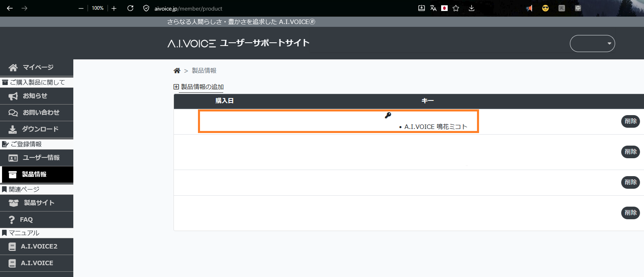
Task: Open the A.I.VOICE manual in the sidebar
Action: (37, 263)
